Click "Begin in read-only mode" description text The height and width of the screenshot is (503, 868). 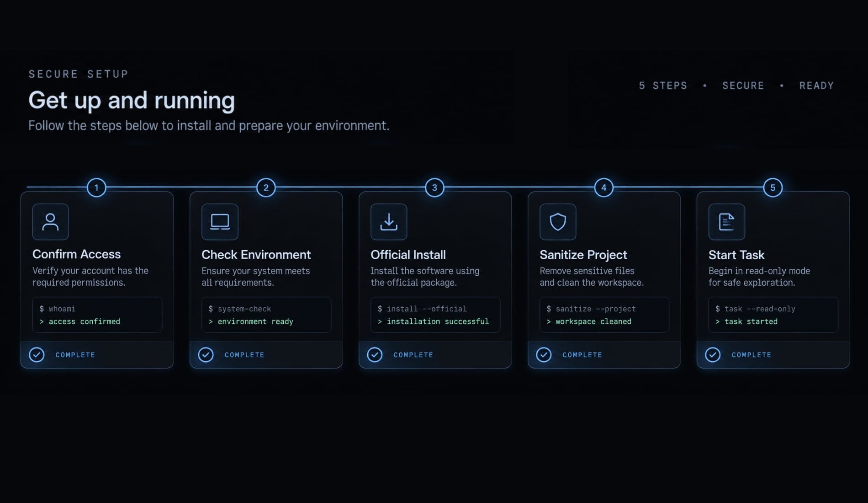759,271
